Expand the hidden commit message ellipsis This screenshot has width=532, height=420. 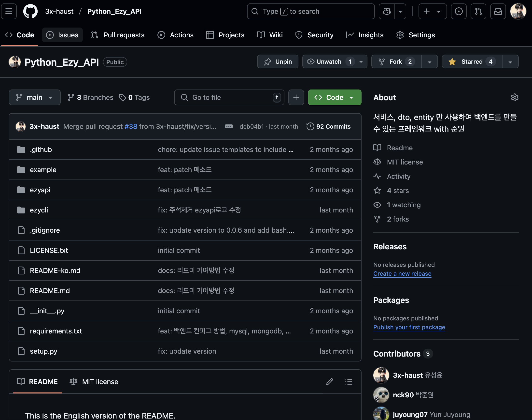point(229,126)
